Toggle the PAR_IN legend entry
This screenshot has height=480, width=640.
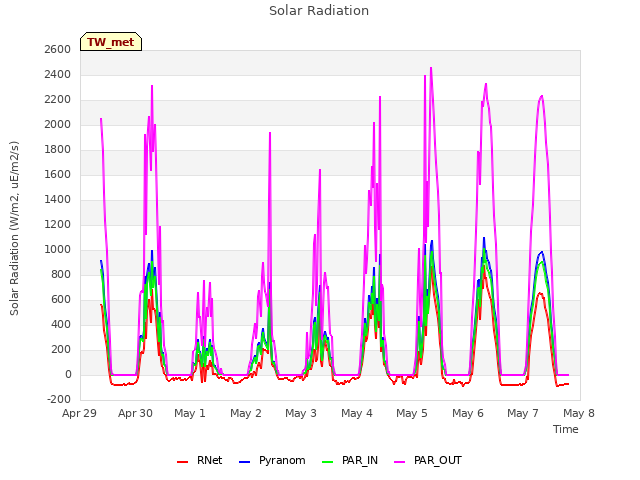pos(350,460)
